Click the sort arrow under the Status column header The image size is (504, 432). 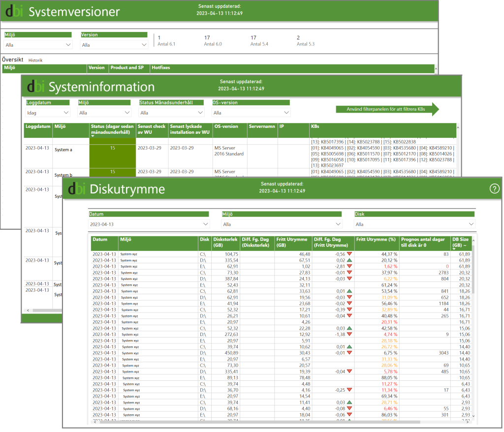(94, 136)
